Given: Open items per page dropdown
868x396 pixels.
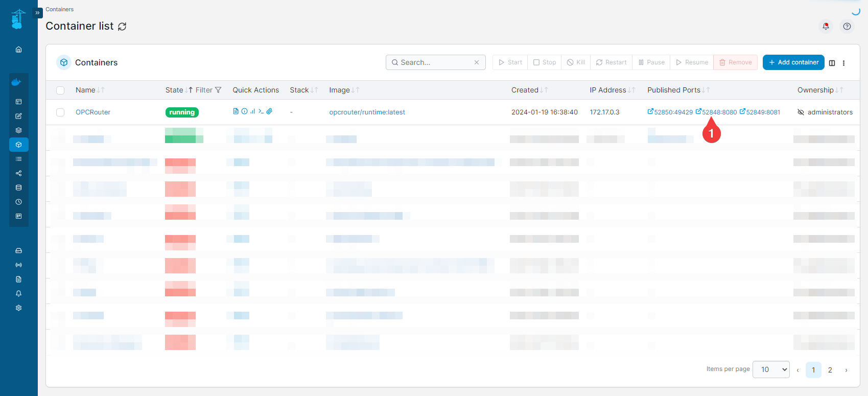Looking at the screenshot, I should pos(771,369).
